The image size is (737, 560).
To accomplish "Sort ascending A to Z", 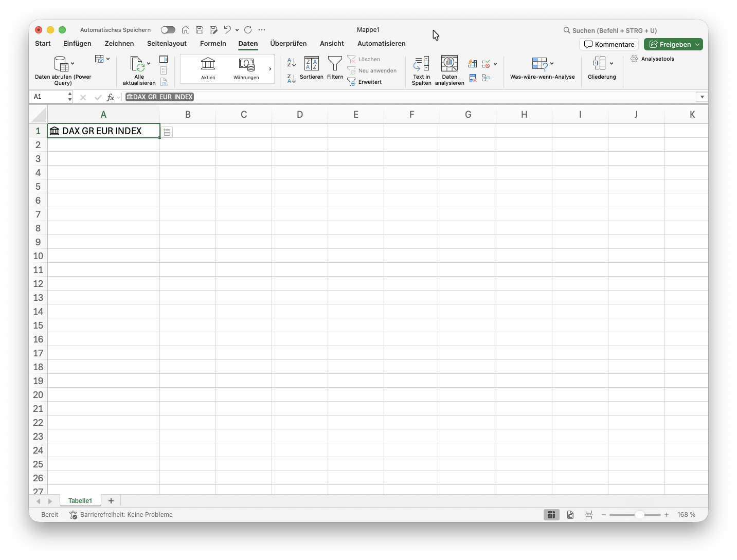I will (292, 62).
